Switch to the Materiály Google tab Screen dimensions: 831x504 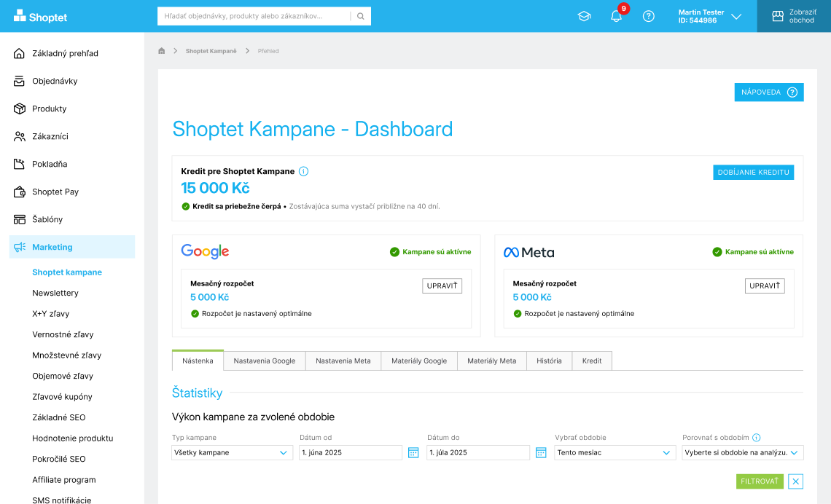point(419,361)
